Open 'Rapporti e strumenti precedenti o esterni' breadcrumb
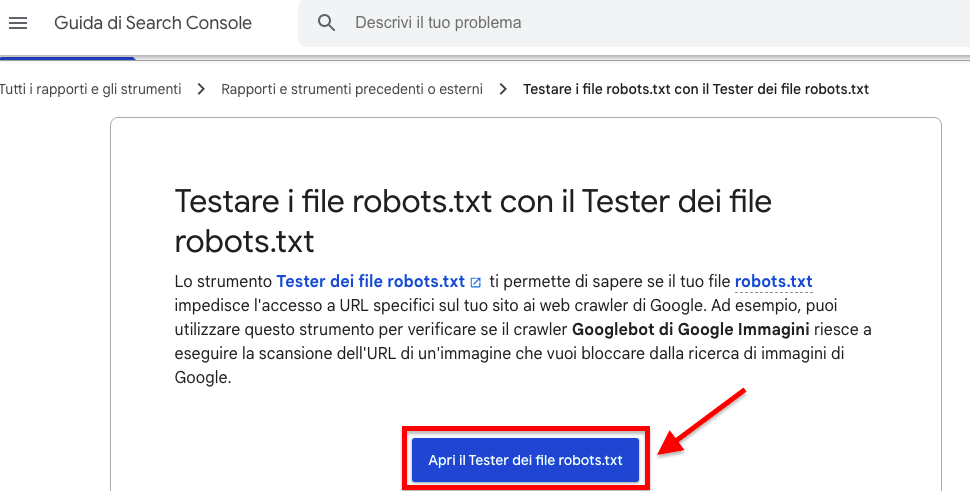 352,89
